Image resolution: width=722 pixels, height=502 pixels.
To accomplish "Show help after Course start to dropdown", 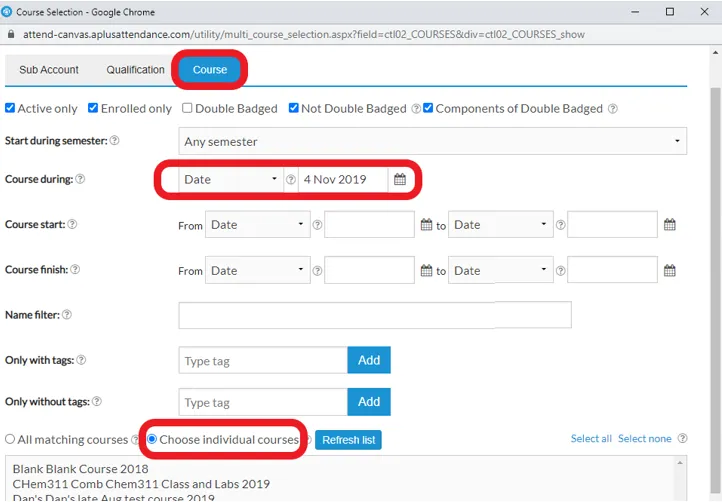I will [x=560, y=225].
